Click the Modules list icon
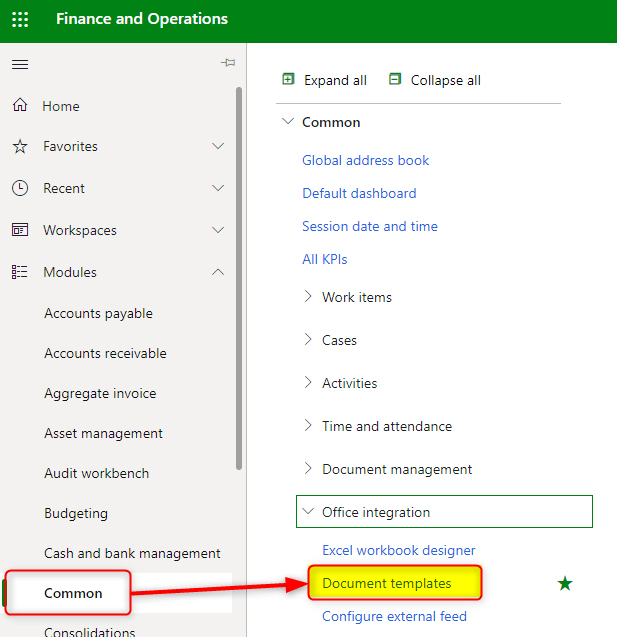 pyautogui.click(x=20, y=272)
